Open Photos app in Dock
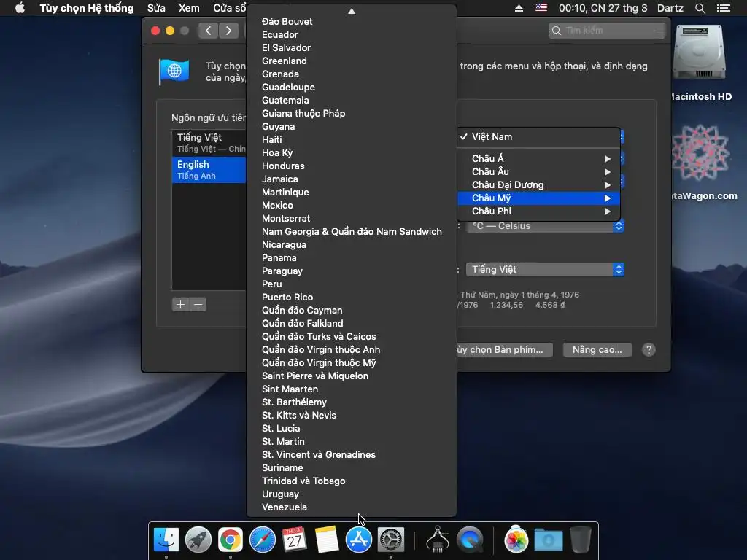This screenshot has width=747, height=560. [516, 540]
